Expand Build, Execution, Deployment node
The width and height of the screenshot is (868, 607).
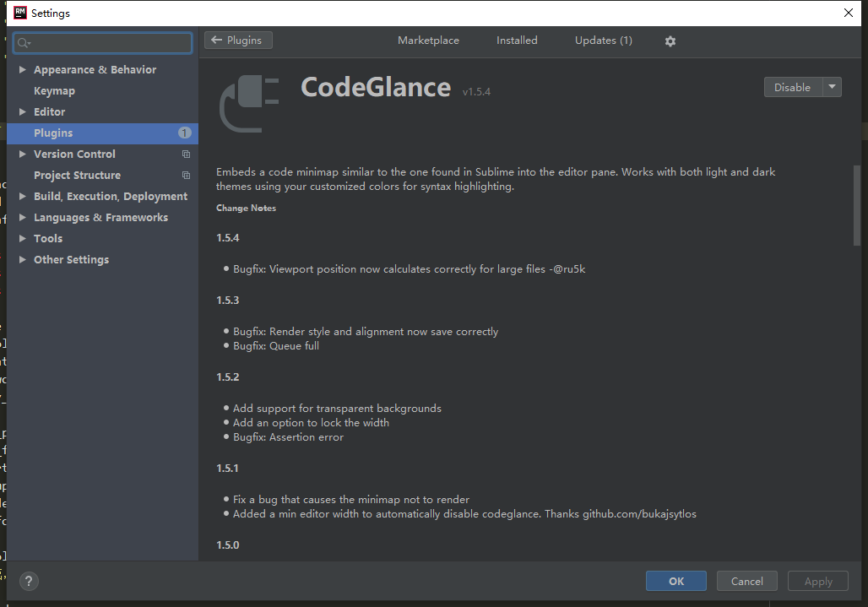pos(23,197)
